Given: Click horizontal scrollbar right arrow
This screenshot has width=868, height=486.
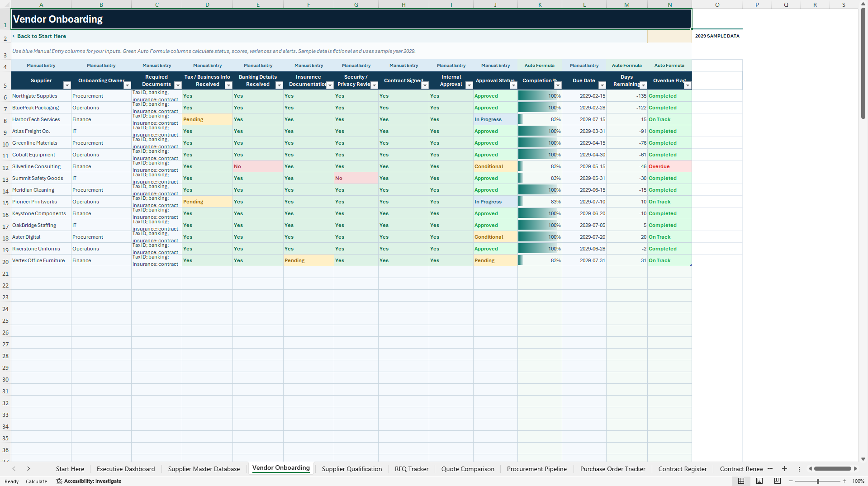Looking at the screenshot, I should (855, 469).
